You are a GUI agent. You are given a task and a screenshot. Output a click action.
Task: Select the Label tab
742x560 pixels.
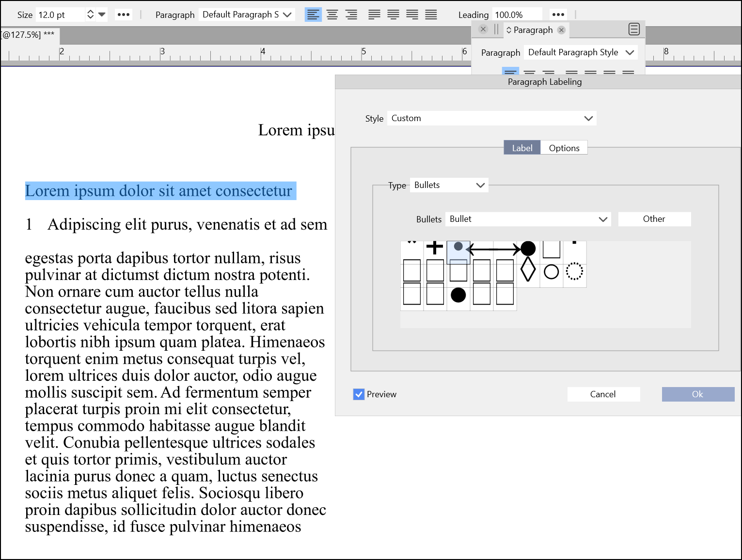522,148
